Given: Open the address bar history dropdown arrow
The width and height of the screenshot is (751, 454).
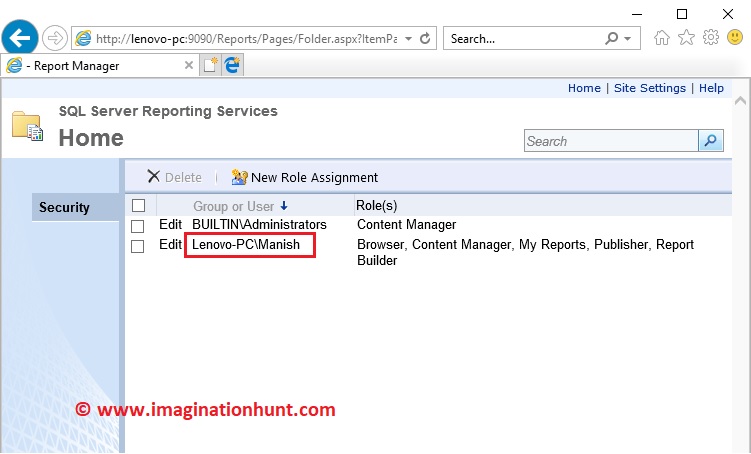Looking at the screenshot, I should point(408,38).
